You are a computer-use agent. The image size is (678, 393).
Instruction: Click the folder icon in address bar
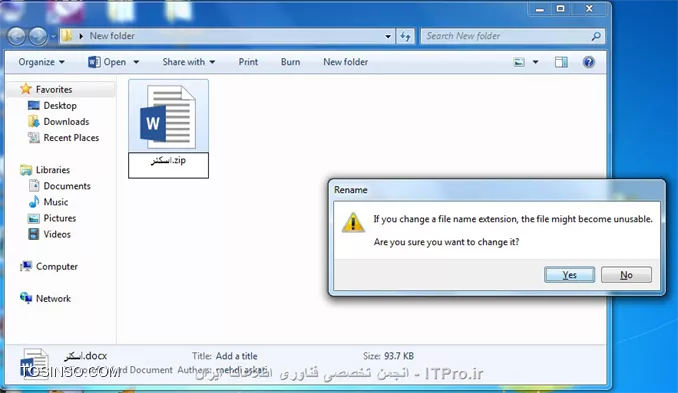[67, 36]
